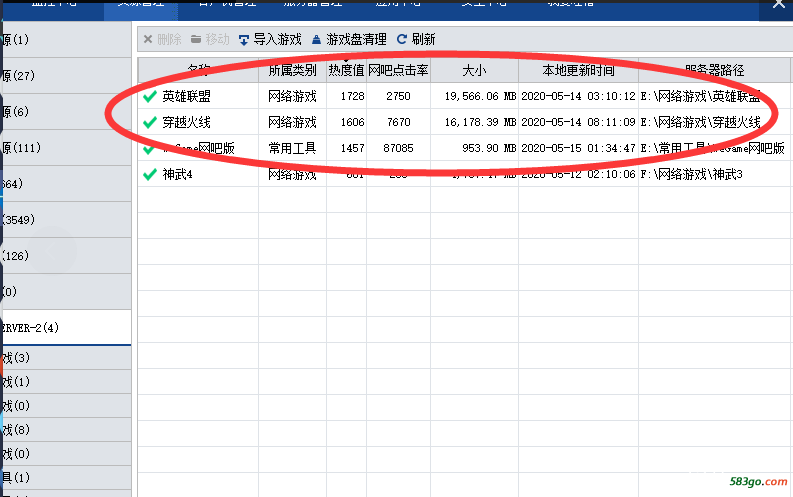Open the 导入游戏 import game tool
This screenshot has height=497, width=793.
[270, 39]
